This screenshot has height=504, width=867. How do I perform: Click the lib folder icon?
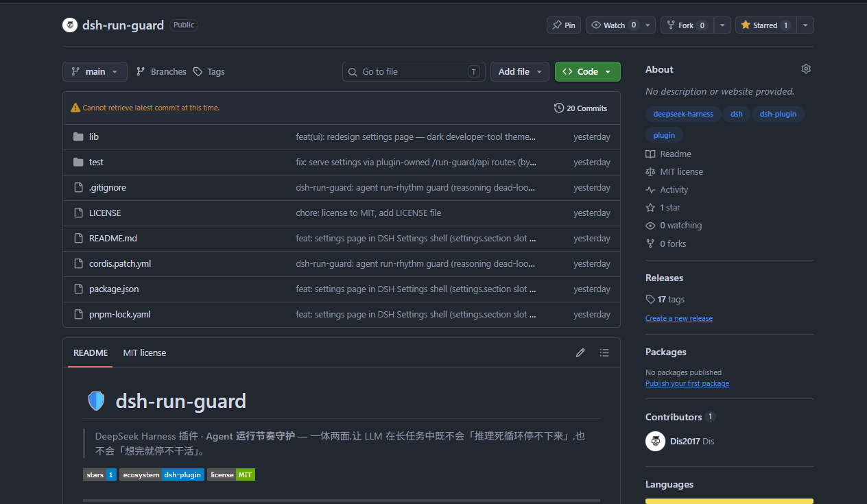click(78, 137)
